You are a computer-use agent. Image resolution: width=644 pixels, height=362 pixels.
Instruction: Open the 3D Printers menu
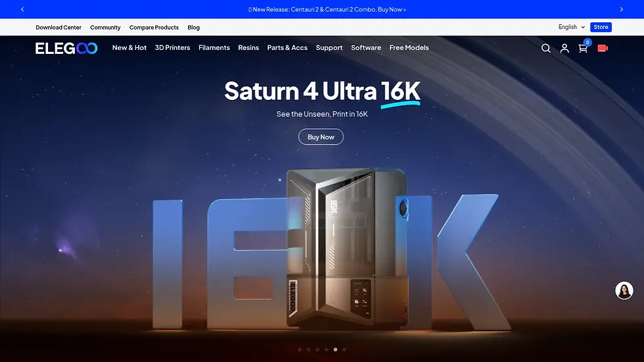172,47
